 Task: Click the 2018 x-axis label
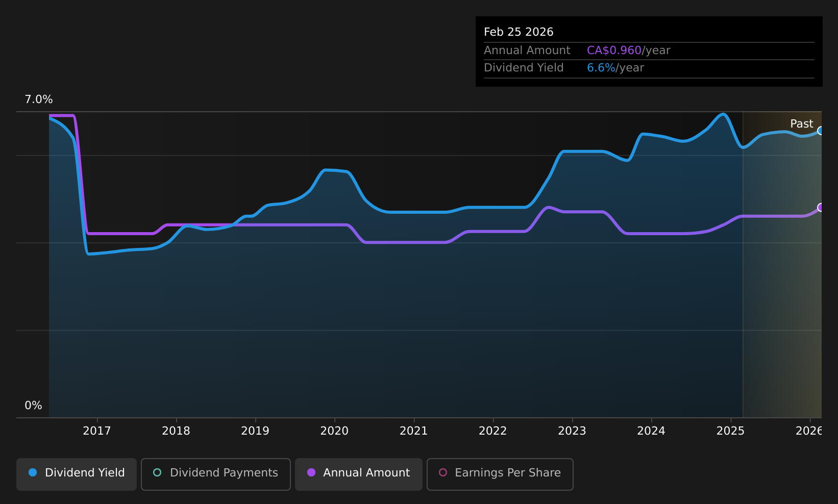pos(176,431)
